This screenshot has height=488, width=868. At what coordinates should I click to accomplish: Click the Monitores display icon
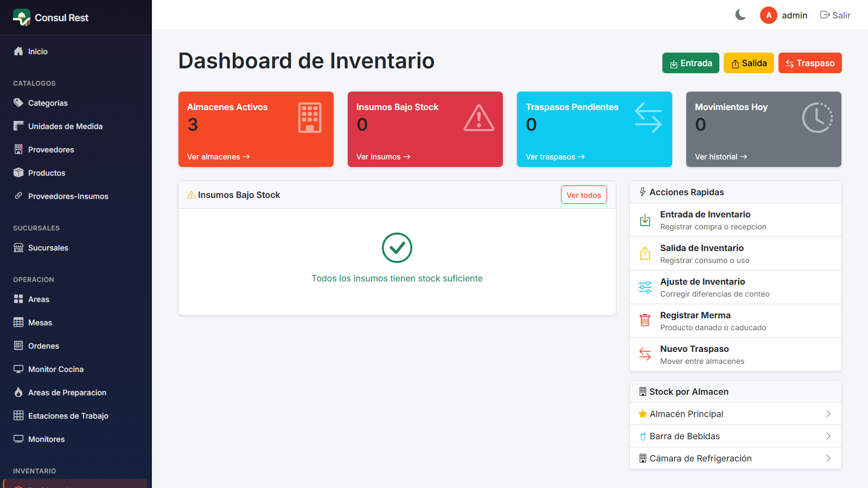[18, 439]
